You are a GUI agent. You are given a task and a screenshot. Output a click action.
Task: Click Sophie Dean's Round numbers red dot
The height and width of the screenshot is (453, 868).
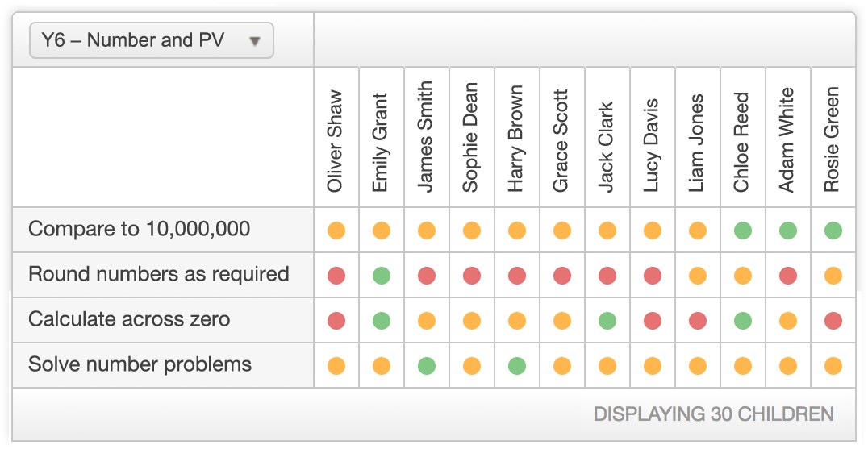tap(472, 275)
